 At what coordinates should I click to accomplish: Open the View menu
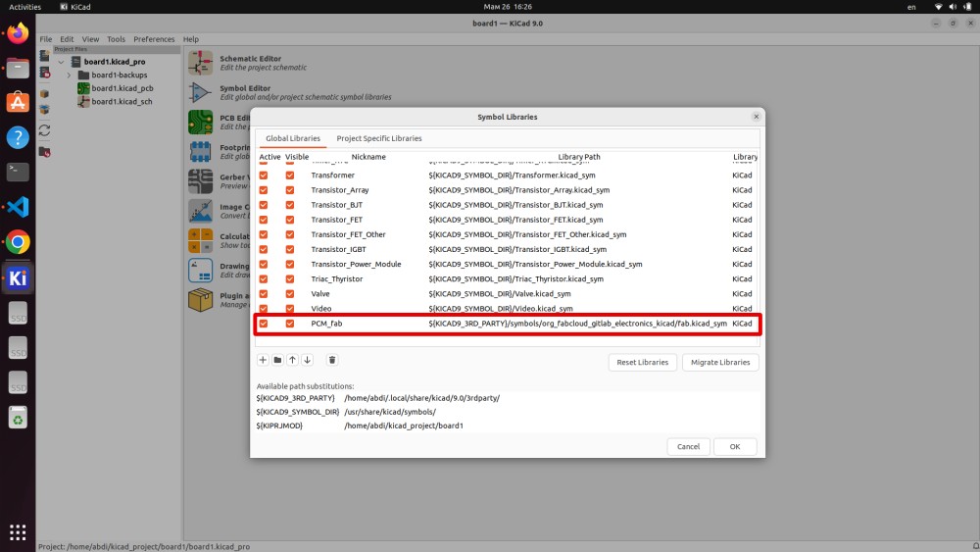coord(90,39)
